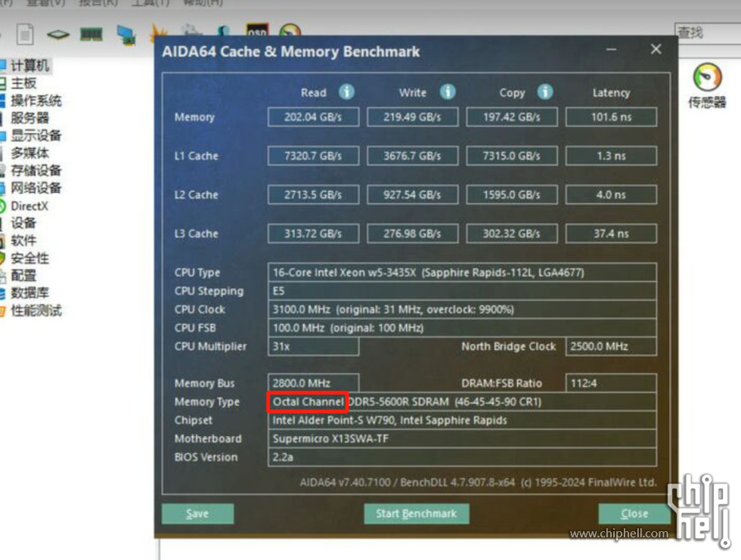Expand the 操作系统 tree node
Viewport: 741px width, 560px height.
click(35, 101)
